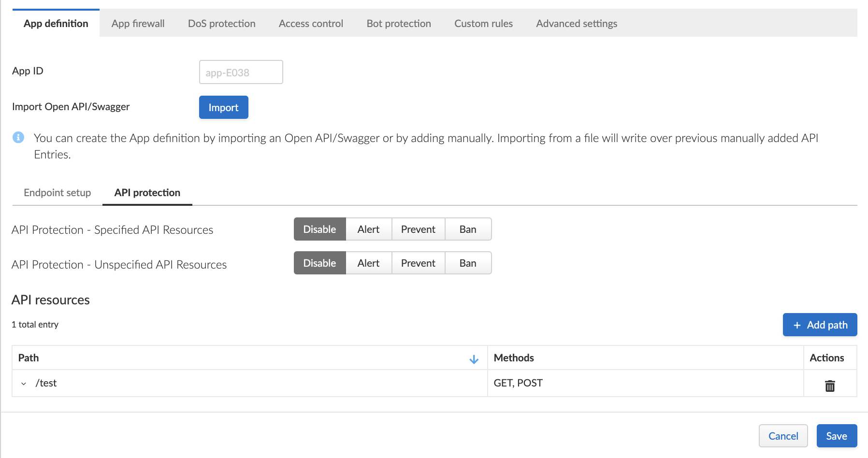Open the Access control tab

point(311,23)
